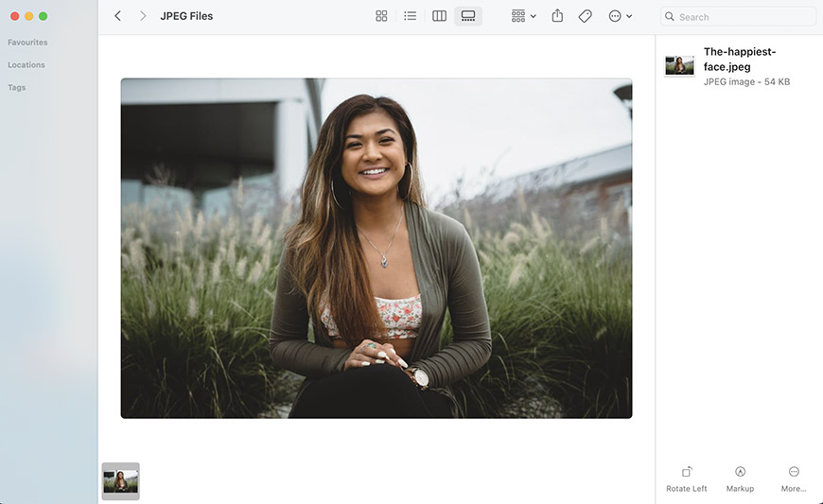Open Markup for the image
This screenshot has height=504, width=823.
click(740, 478)
